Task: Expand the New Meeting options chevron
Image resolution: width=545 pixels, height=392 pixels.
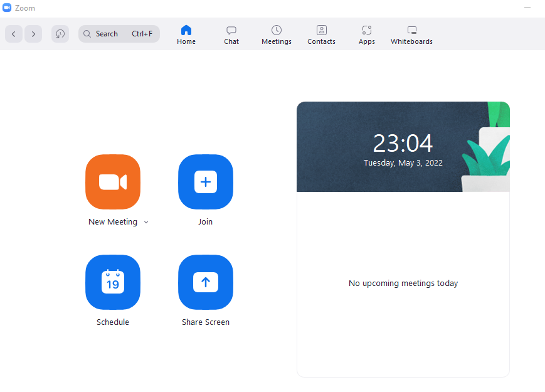Action: pos(146,222)
